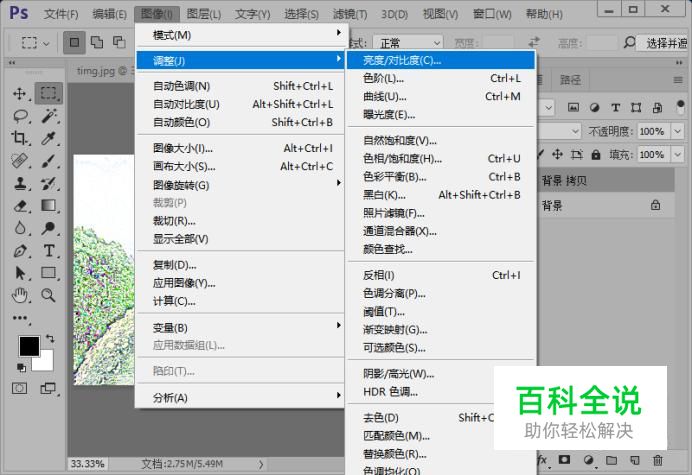This screenshot has width=692, height=475.
Task: Open the 文件(F) menu
Action: click(61, 14)
